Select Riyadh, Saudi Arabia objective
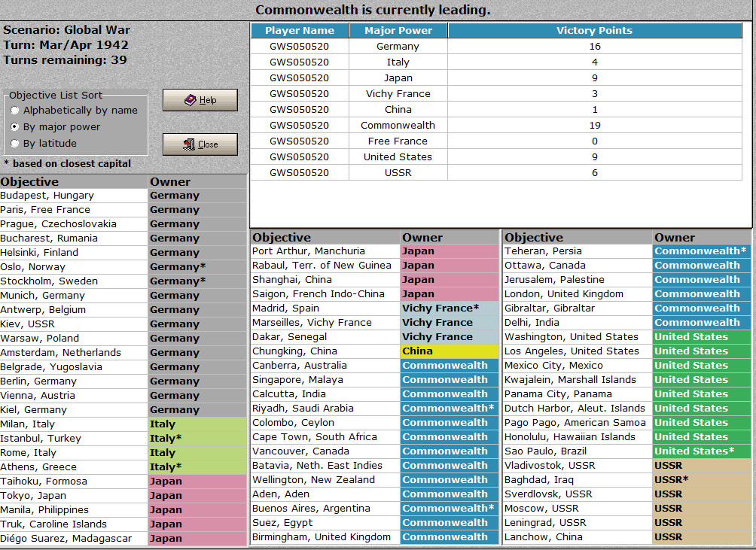Screen dimensions: 756x550 [325, 408]
